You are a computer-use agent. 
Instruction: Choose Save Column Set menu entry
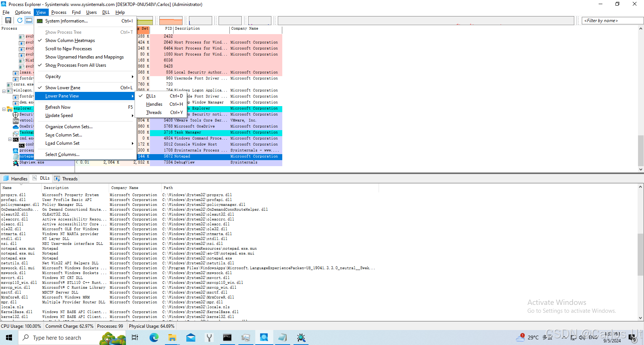point(85,135)
